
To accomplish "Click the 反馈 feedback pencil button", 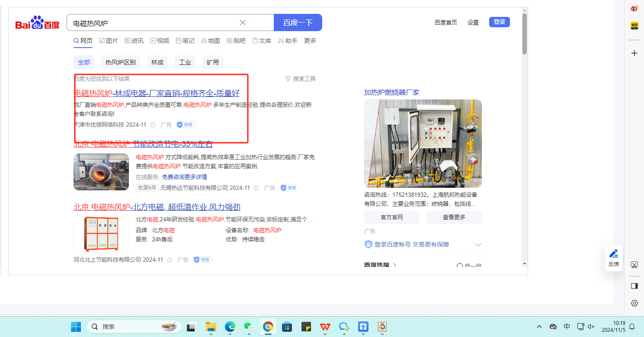I will [x=614, y=258].
